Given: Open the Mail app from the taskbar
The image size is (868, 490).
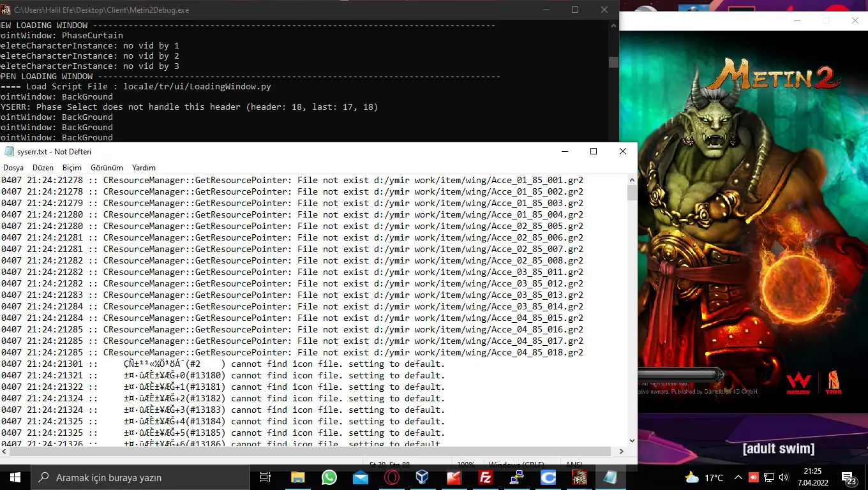Looking at the screenshot, I should click(361, 477).
